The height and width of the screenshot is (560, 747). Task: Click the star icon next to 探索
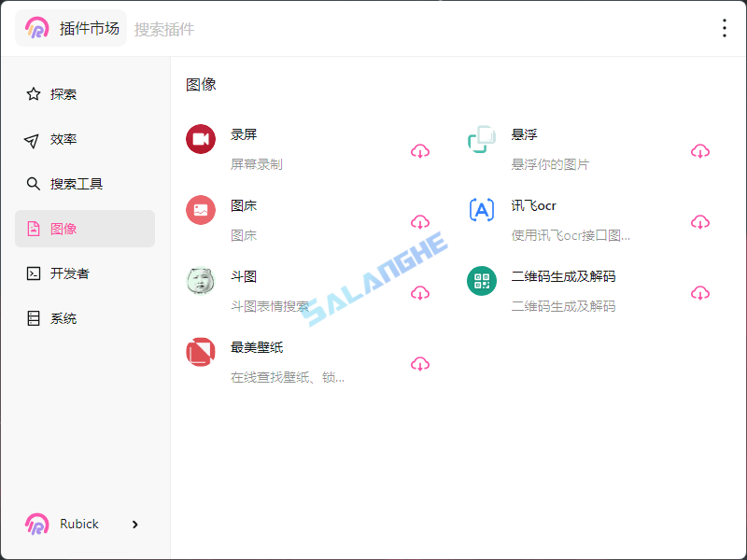pyautogui.click(x=32, y=93)
